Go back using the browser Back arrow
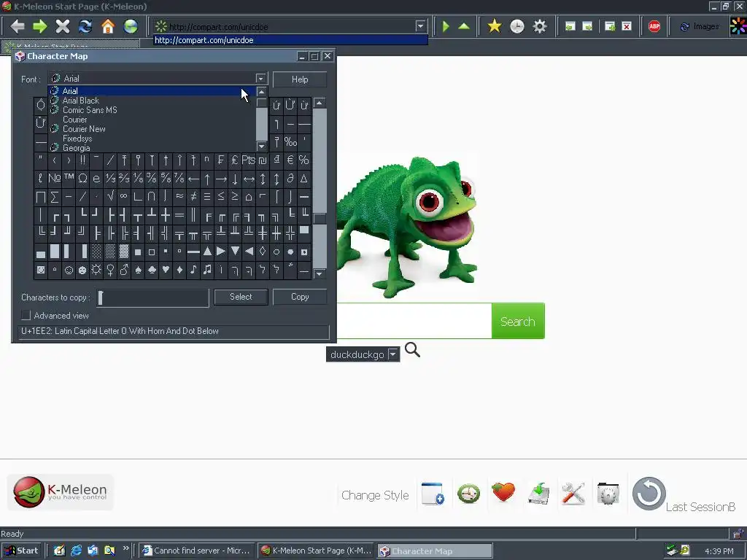This screenshot has width=747, height=560. click(x=18, y=26)
